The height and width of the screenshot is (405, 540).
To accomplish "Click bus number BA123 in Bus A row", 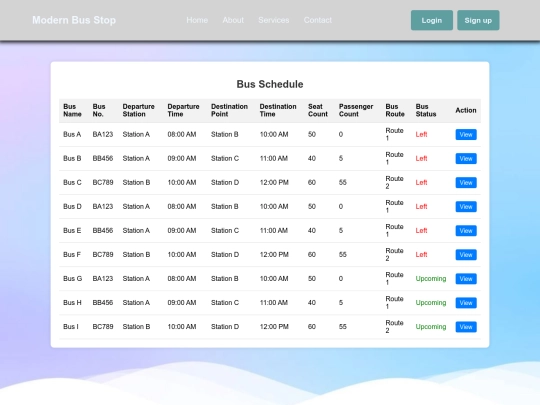I will click(x=103, y=134).
